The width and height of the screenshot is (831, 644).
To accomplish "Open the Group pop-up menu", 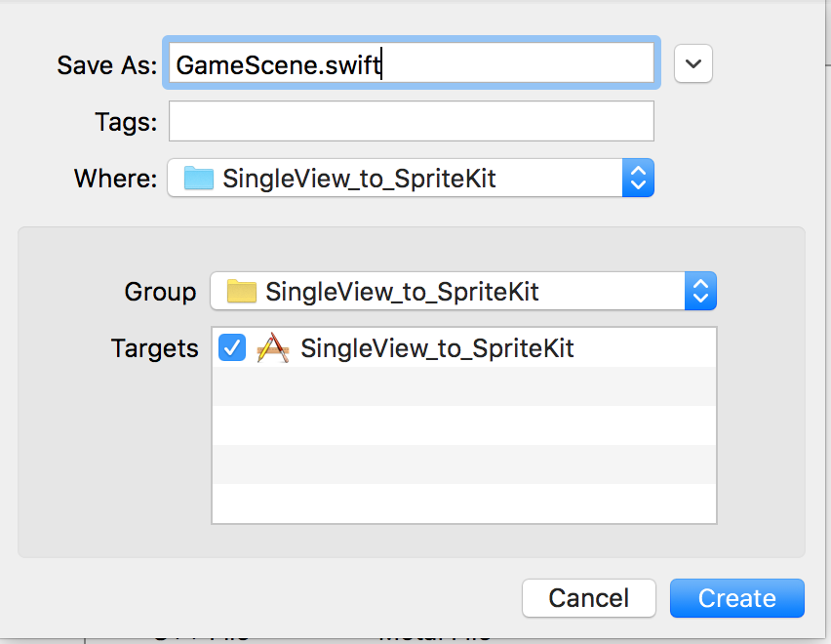I will click(463, 291).
